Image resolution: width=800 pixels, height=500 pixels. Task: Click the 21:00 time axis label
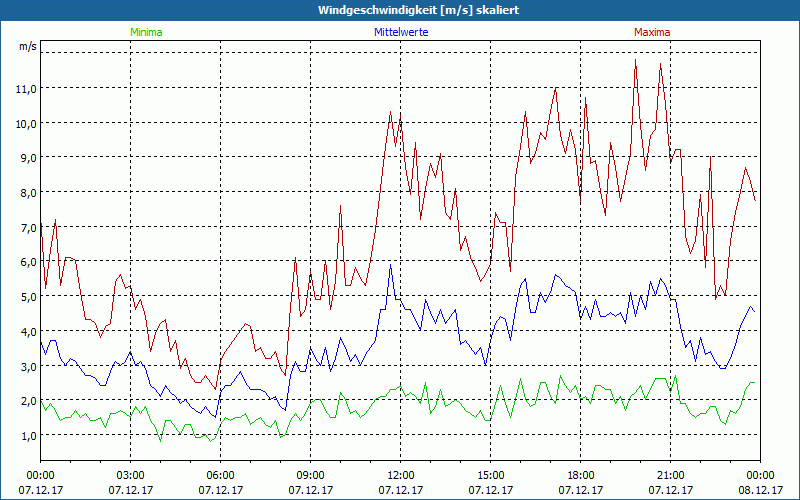[670, 476]
